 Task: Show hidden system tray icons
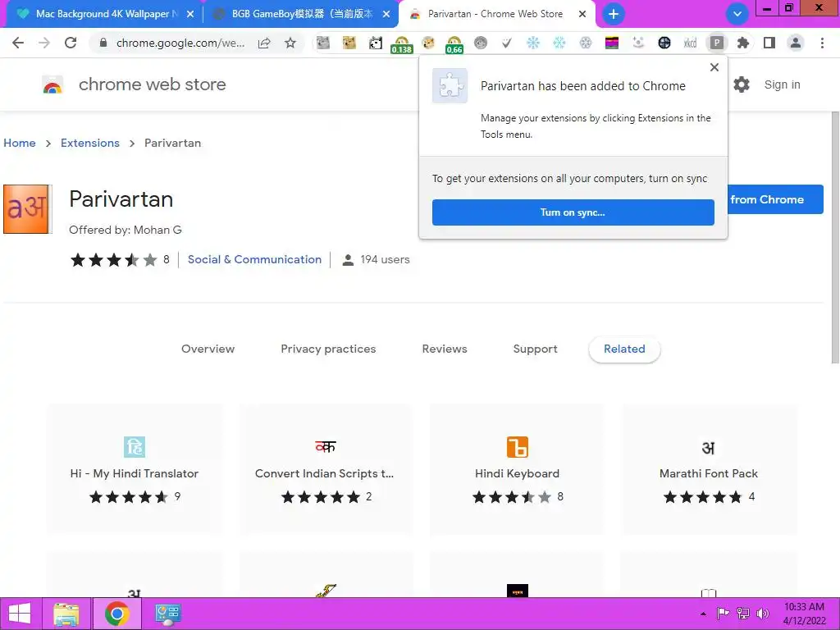coord(703,614)
